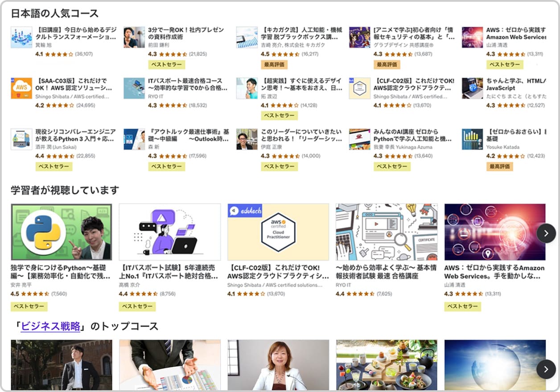
Task: Click the ベストセラー badge under 3分で一発OK course
Action: 166,65
